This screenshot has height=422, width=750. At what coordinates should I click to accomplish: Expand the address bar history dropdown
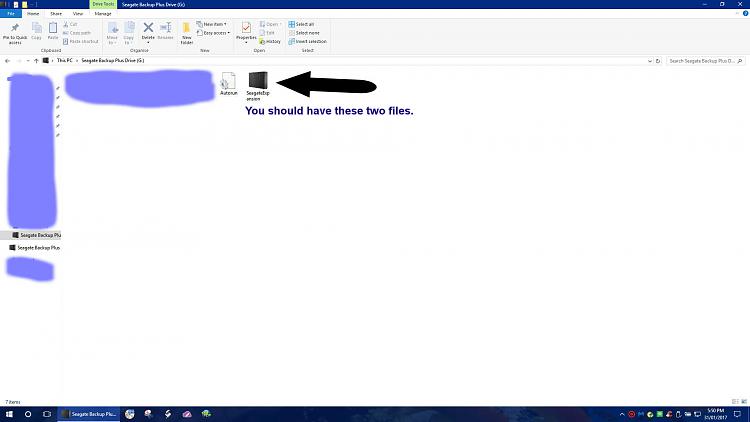pyautogui.click(x=650, y=61)
